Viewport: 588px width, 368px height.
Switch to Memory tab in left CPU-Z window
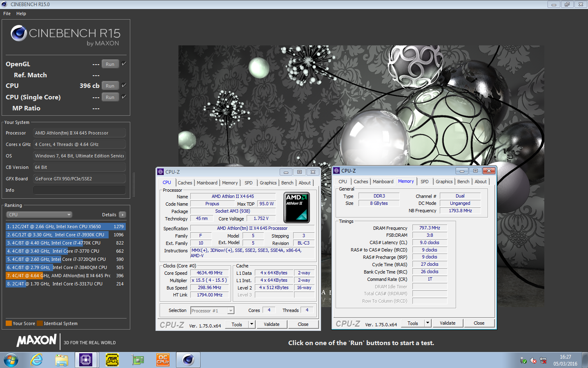point(230,183)
